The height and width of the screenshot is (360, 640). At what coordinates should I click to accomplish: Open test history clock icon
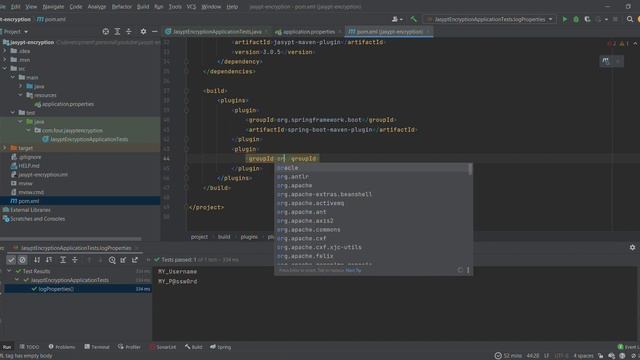pos(112,260)
